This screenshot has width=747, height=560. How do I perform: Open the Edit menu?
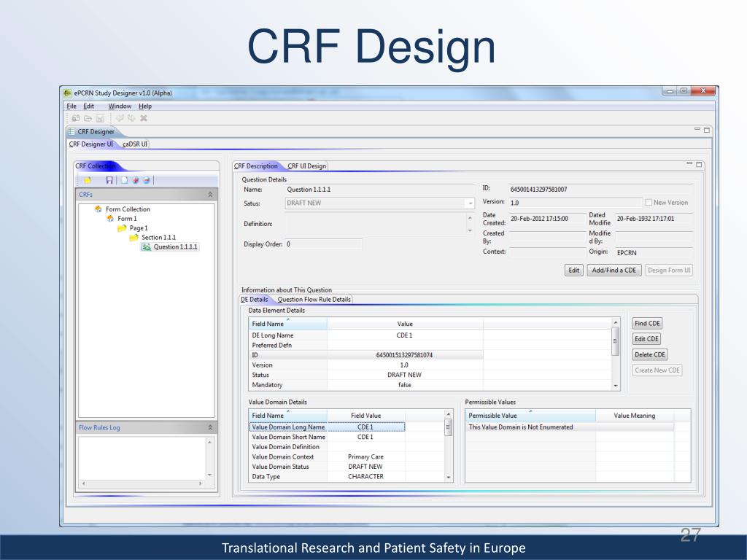pyautogui.click(x=88, y=106)
